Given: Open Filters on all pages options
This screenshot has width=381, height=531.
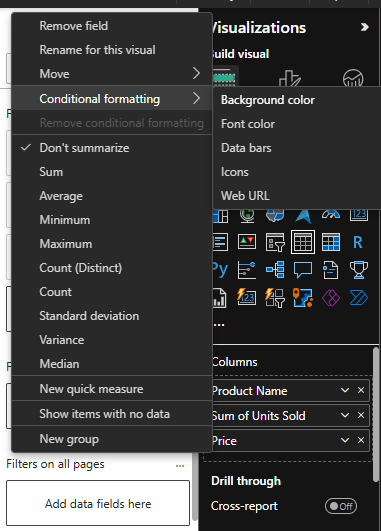Looking at the screenshot, I should tap(180, 466).
